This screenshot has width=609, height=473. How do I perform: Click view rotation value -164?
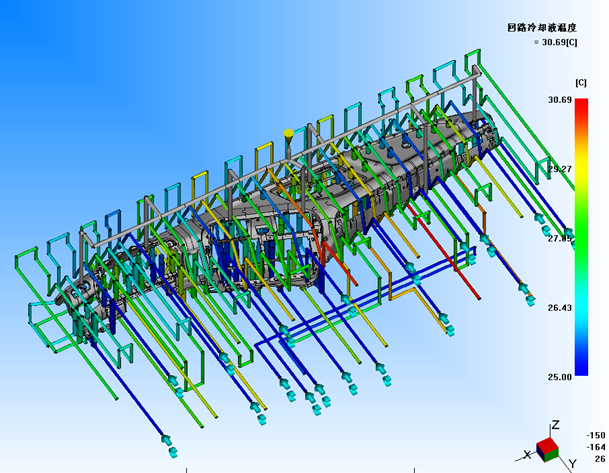coord(595,447)
